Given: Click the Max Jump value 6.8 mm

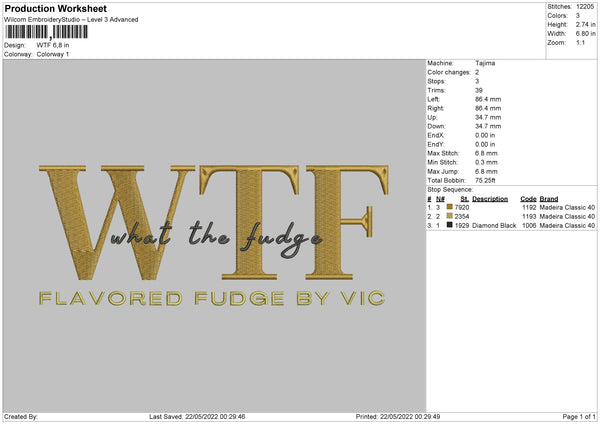Looking at the screenshot, I should click(x=486, y=172).
